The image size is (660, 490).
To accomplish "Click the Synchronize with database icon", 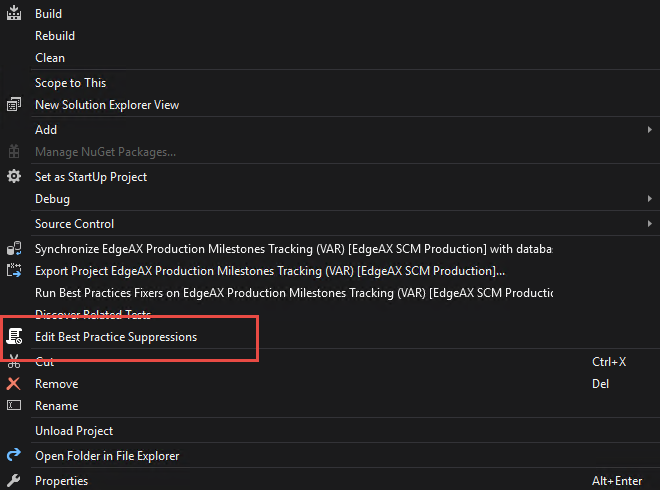I will [14, 248].
